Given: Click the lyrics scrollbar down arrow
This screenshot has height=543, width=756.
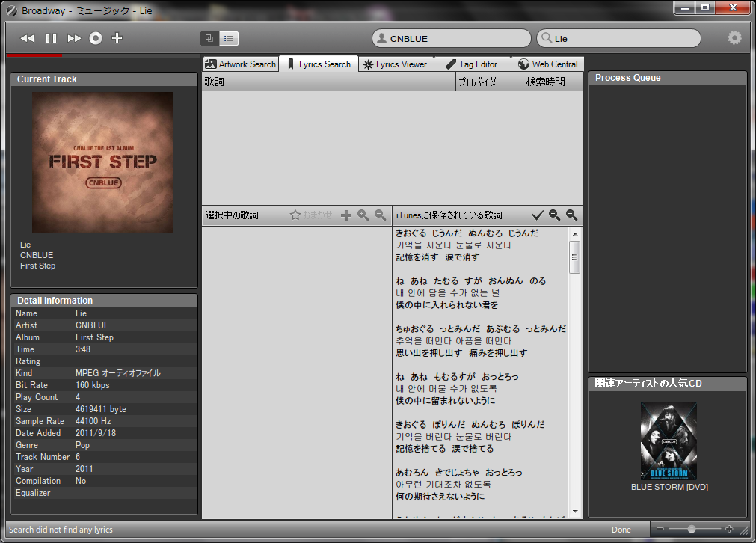Looking at the screenshot, I should pos(575,511).
